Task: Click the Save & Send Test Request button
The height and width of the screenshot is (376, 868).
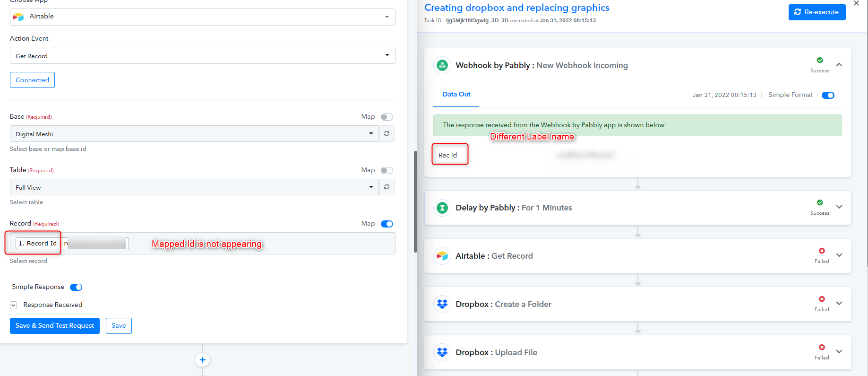Action: point(55,326)
